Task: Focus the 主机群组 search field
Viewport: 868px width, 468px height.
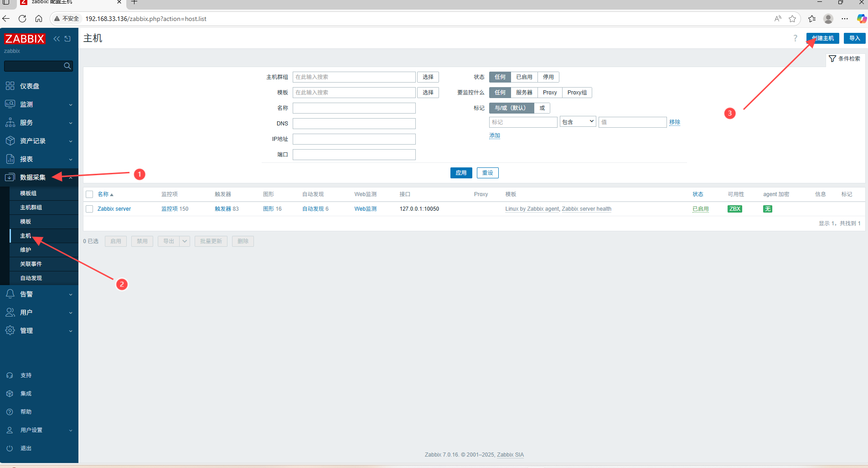Action: click(x=354, y=77)
